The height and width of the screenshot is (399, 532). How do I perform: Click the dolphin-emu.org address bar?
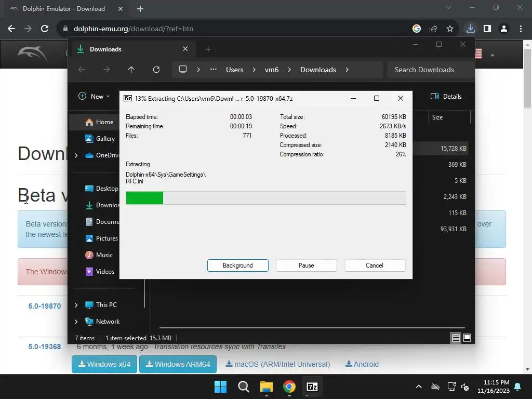click(x=234, y=29)
